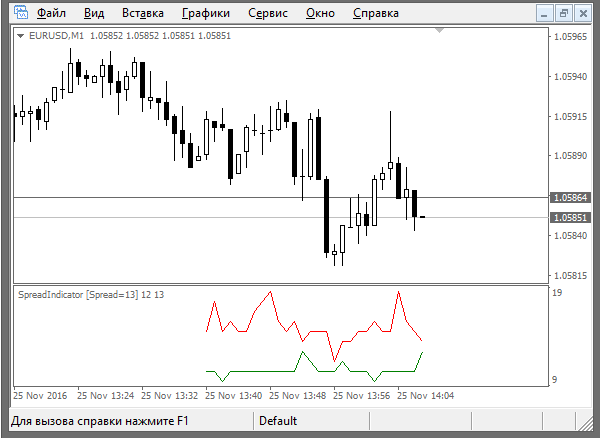Open the Вставка menu

tap(143, 13)
